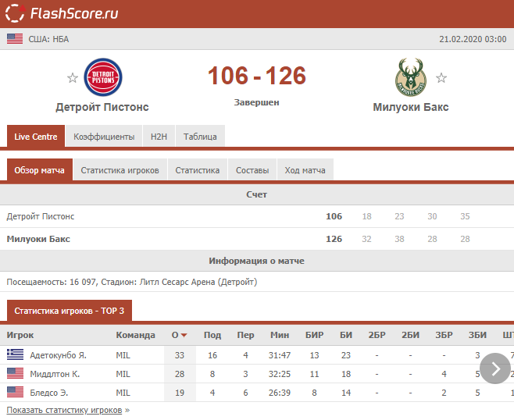Click the Завершен match status
The width and height of the screenshot is (514, 420).
pos(257,102)
